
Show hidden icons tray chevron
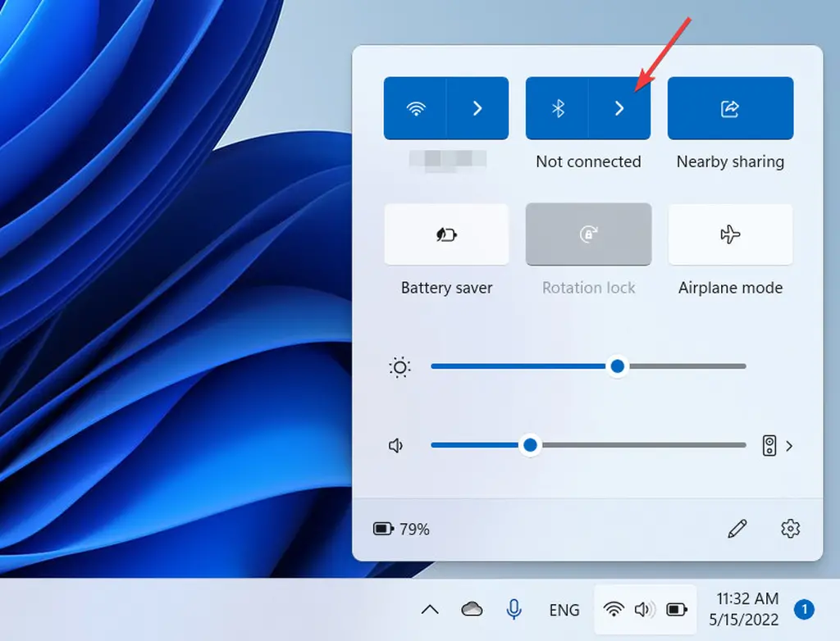[430, 610]
